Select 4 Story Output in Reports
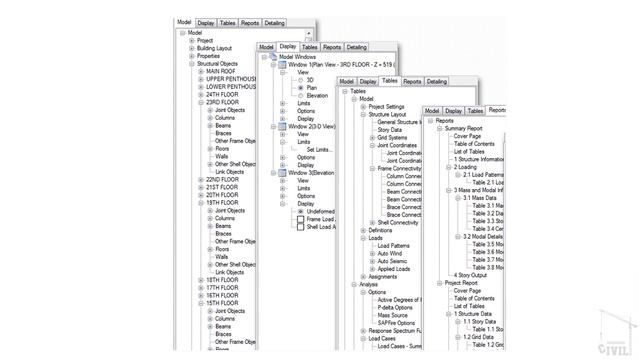 [x=470, y=276]
